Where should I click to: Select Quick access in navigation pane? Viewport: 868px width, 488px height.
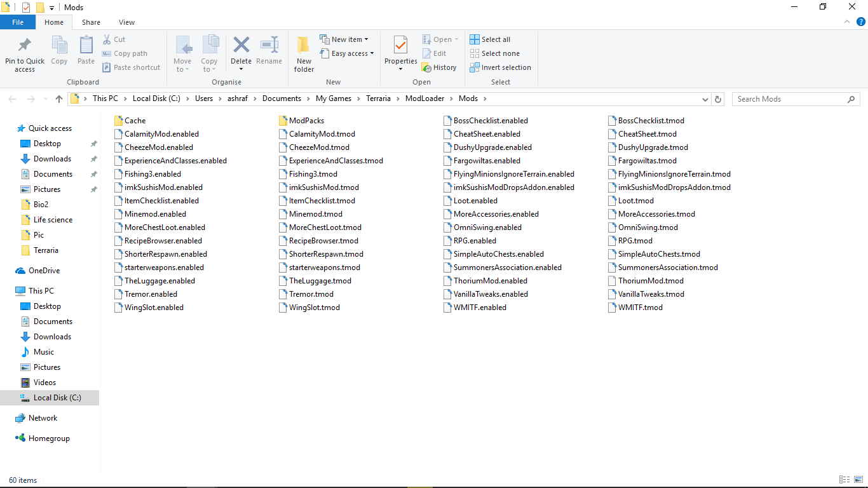[x=50, y=128]
